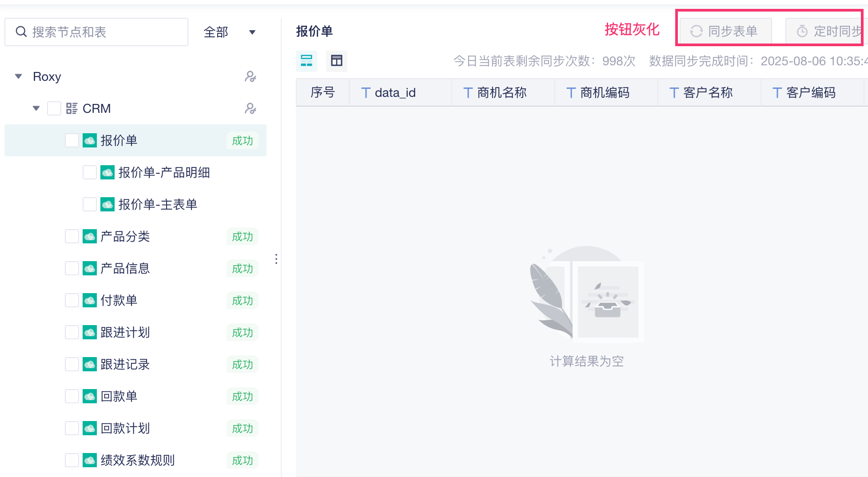Open permission settings for CRM

pos(251,108)
